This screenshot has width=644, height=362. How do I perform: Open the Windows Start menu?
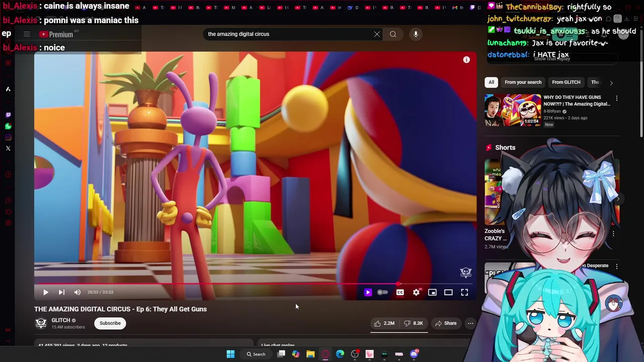[230, 354]
